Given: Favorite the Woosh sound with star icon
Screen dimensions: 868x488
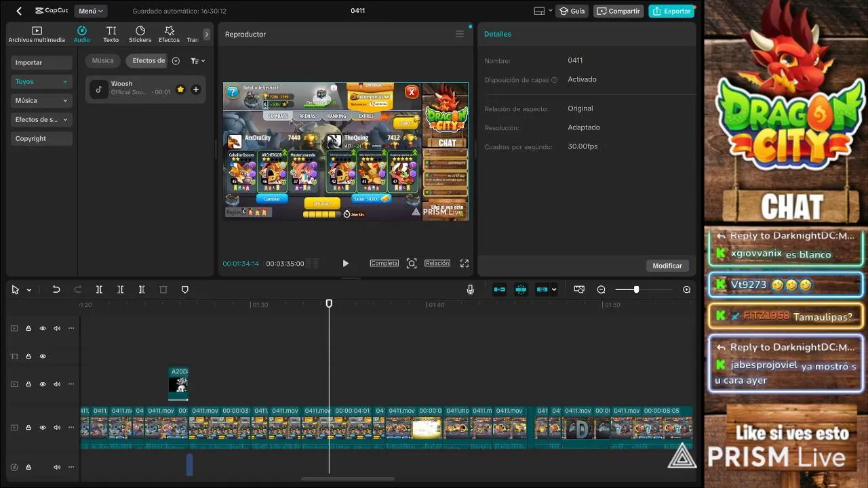Looking at the screenshot, I should (180, 89).
